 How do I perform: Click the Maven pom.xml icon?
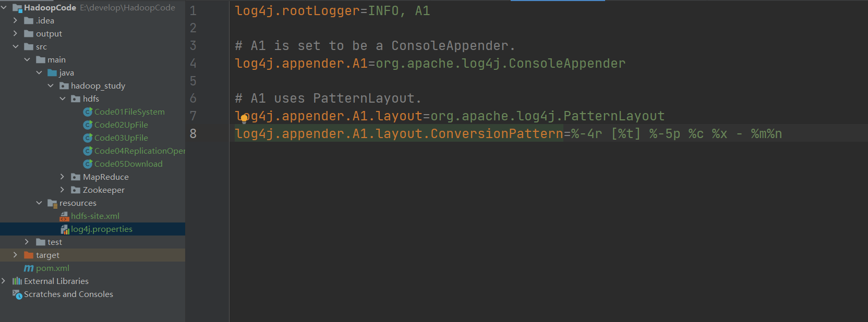[29, 268]
